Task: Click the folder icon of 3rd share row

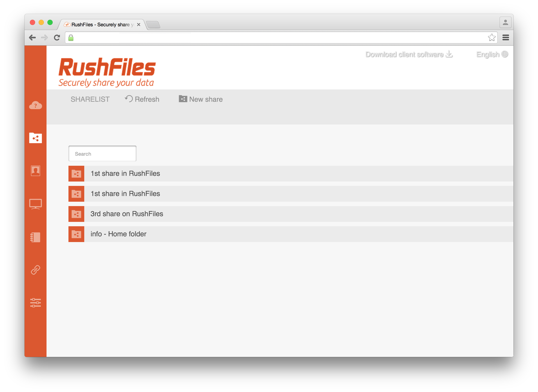Action: (x=76, y=214)
